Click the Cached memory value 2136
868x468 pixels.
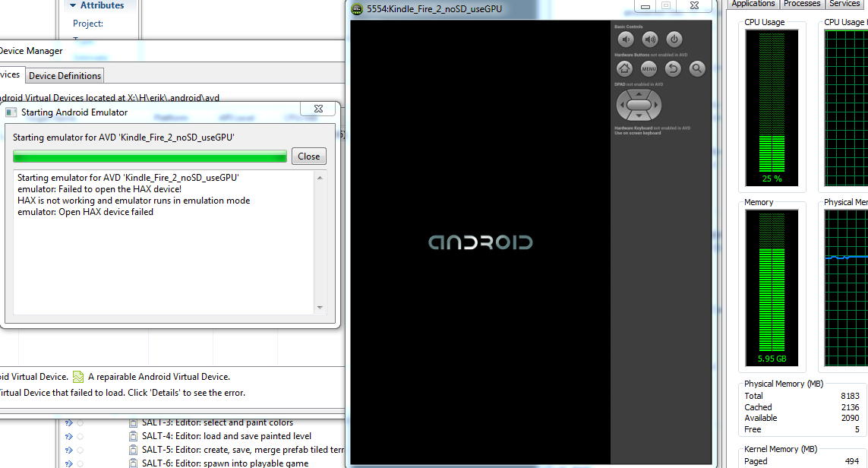(850, 407)
